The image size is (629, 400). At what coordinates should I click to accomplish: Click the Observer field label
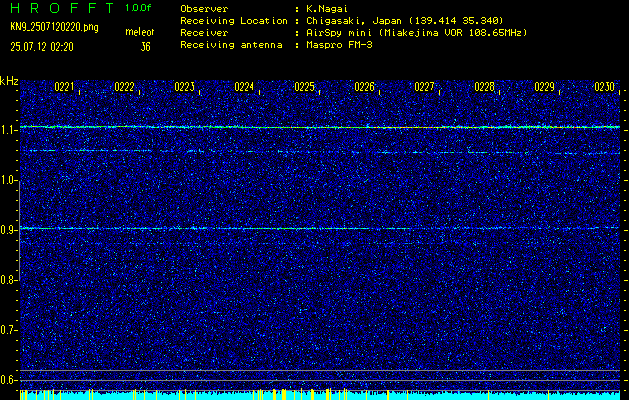(204, 9)
